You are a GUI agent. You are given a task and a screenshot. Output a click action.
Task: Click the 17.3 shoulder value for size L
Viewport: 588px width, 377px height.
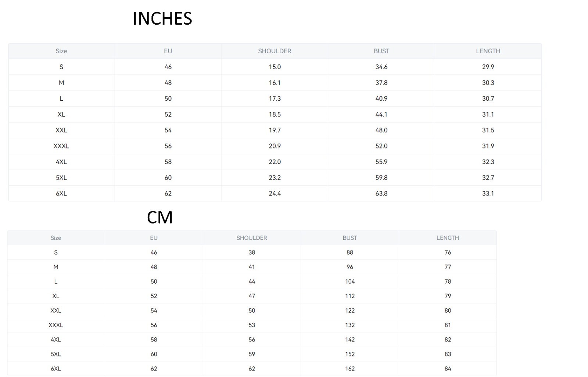pyautogui.click(x=275, y=99)
